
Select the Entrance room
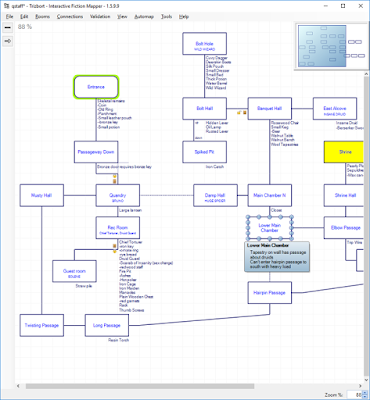tap(96, 87)
